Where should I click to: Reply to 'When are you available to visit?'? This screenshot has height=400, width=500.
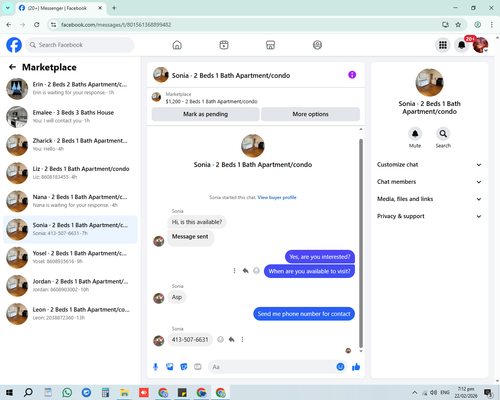[246, 271]
